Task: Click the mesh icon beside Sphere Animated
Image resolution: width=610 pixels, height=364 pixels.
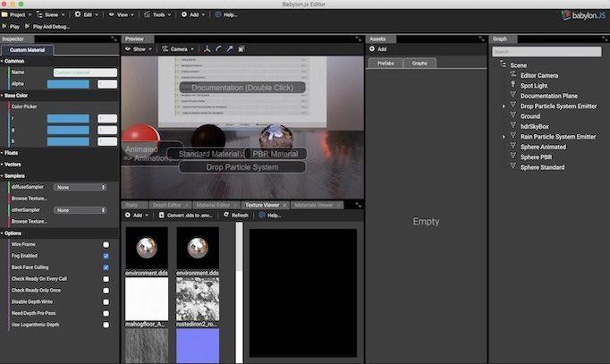Action: [513, 146]
